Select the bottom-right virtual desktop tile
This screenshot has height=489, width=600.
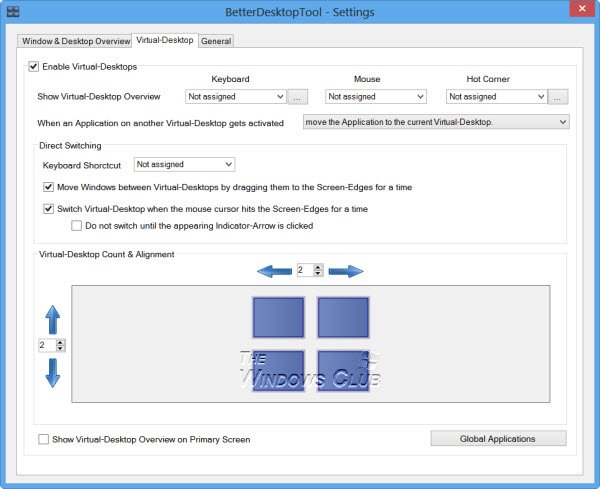[343, 371]
